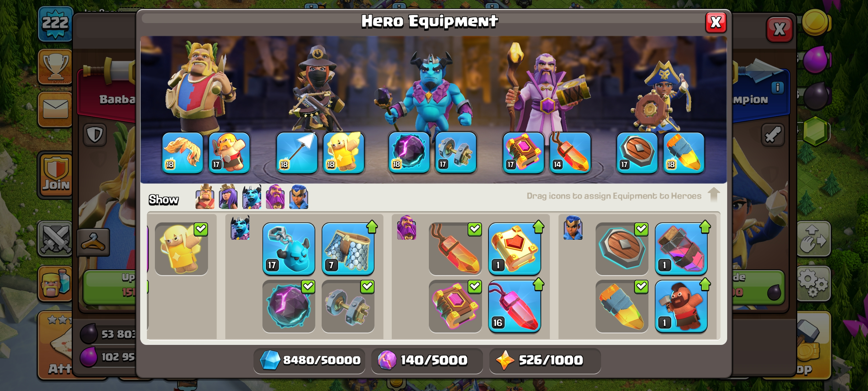
Task: Select the level 16 Healing Tome pink gem
Action: [515, 306]
